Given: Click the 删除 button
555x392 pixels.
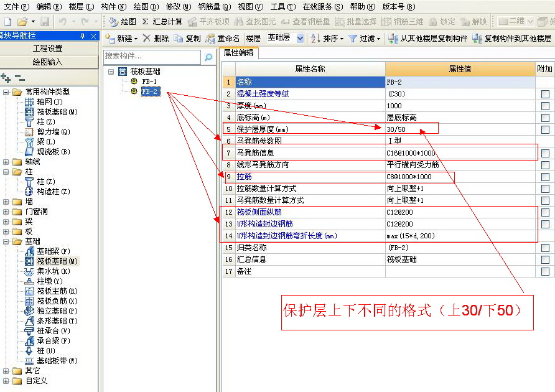Looking at the screenshot, I should tap(156, 38).
